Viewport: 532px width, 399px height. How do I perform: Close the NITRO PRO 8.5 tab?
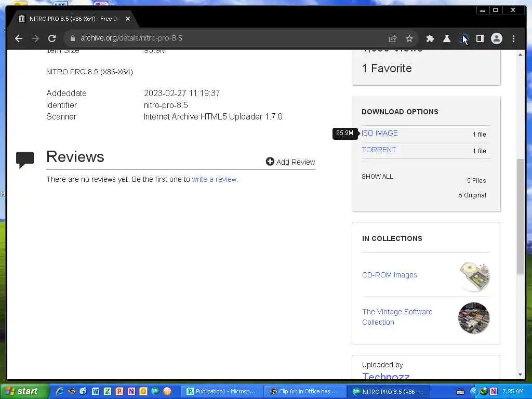pos(128,19)
